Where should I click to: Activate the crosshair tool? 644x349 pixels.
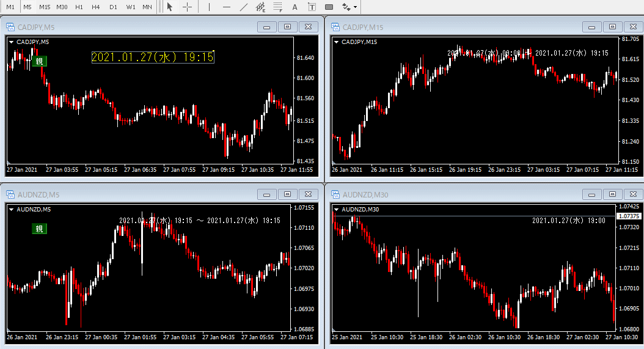[x=187, y=7]
